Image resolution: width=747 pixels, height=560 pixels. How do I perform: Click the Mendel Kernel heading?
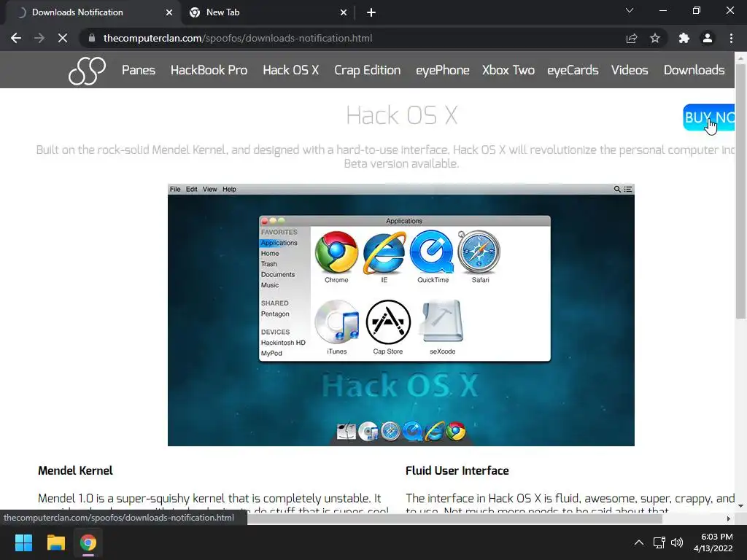point(75,470)
